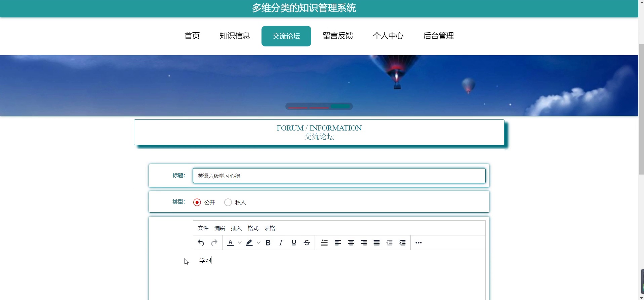
Task: Apply highlight background color marker icon
Action: click(249, 242)
